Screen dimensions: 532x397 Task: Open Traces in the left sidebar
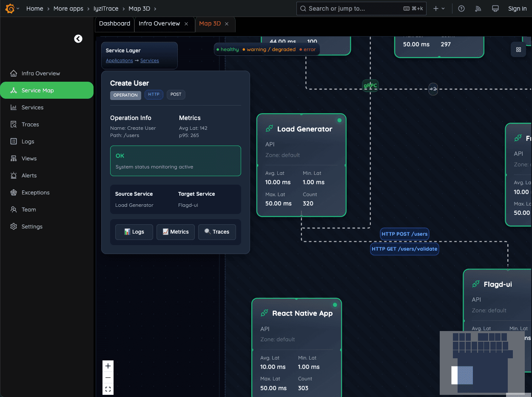click(30, 124)
